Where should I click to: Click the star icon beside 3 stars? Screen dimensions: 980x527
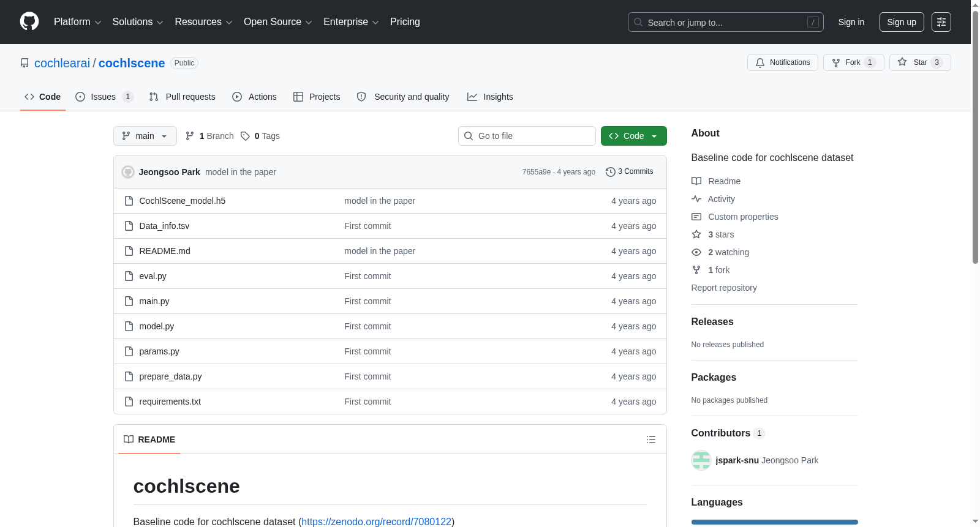[x=696, y=234]
